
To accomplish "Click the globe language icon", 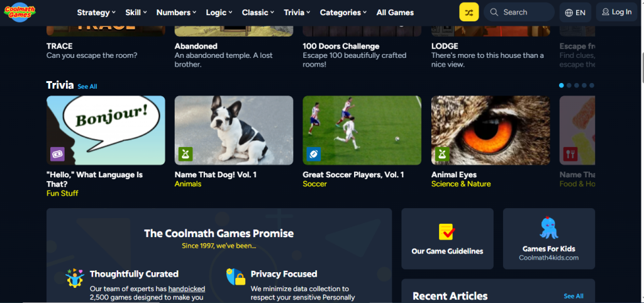I will (x=569, y=13).
